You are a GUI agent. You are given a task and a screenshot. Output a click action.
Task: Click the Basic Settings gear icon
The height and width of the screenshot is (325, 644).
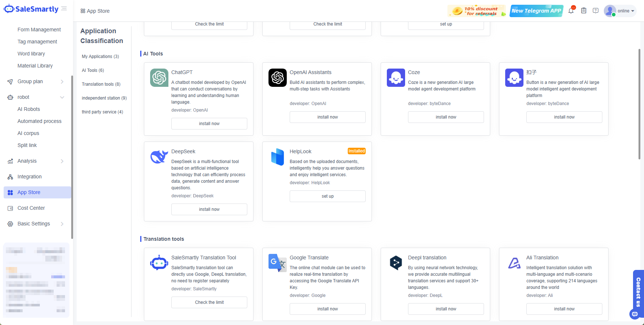[10, 224]
